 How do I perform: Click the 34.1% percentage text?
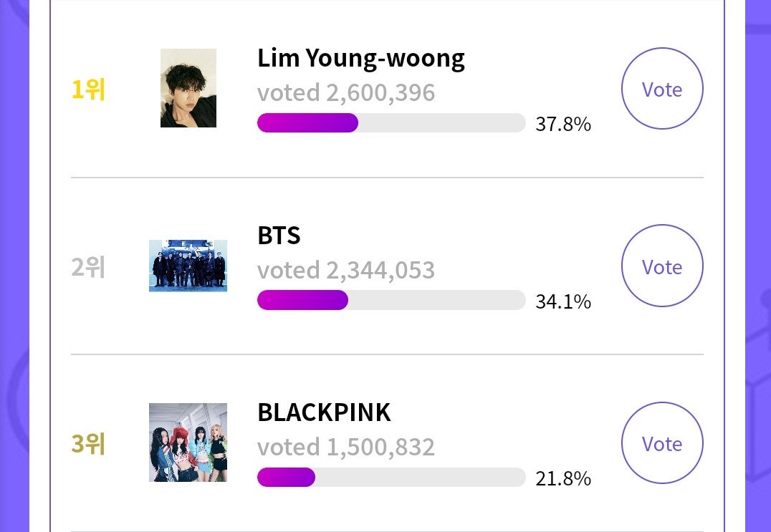pyautogui.click(x=563, y=301)
